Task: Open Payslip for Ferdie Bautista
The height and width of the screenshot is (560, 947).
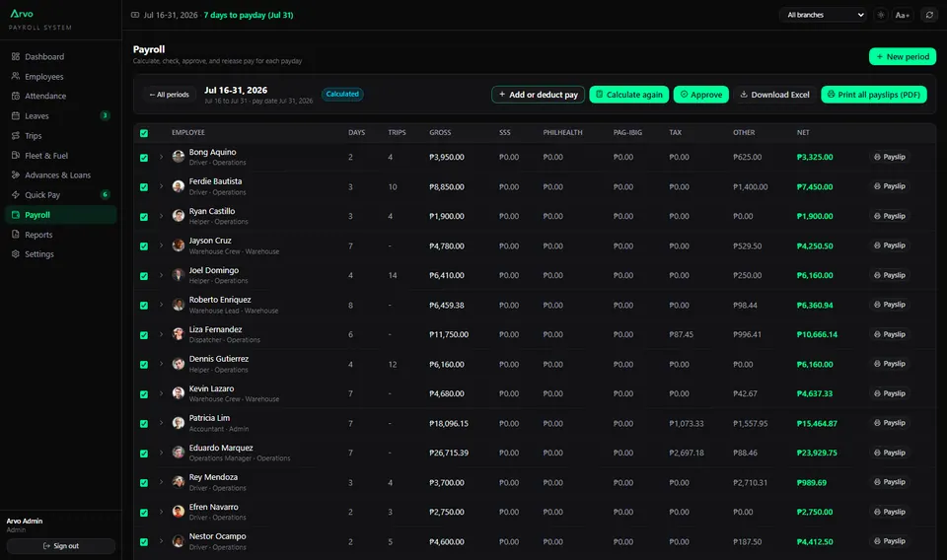Action: [x=889, y=186]
